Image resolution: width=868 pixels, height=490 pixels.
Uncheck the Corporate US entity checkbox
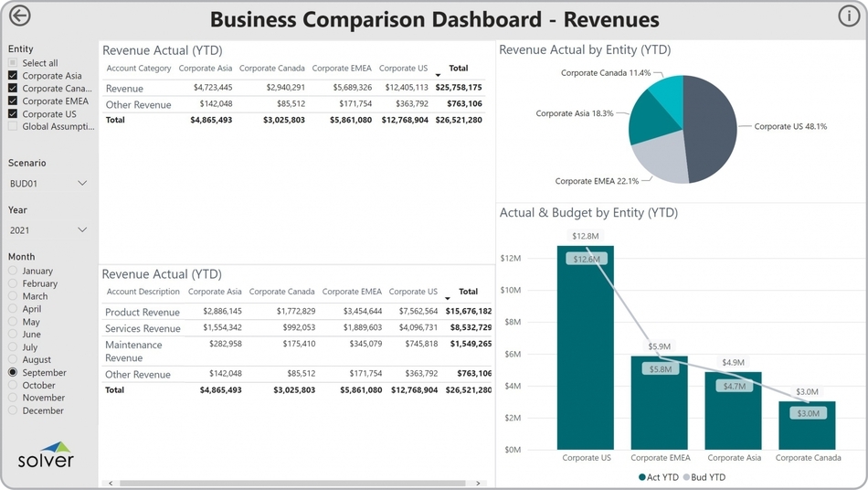(13, 114)
